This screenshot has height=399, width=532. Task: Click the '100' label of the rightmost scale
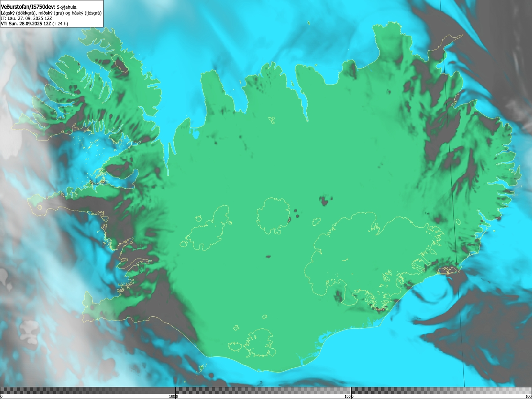coord(528,397)
